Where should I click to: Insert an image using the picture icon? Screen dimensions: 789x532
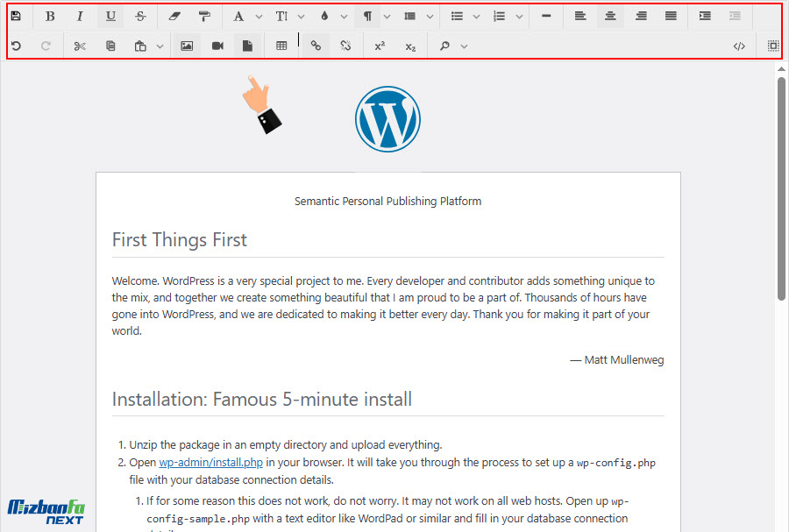tap(186, 46)
